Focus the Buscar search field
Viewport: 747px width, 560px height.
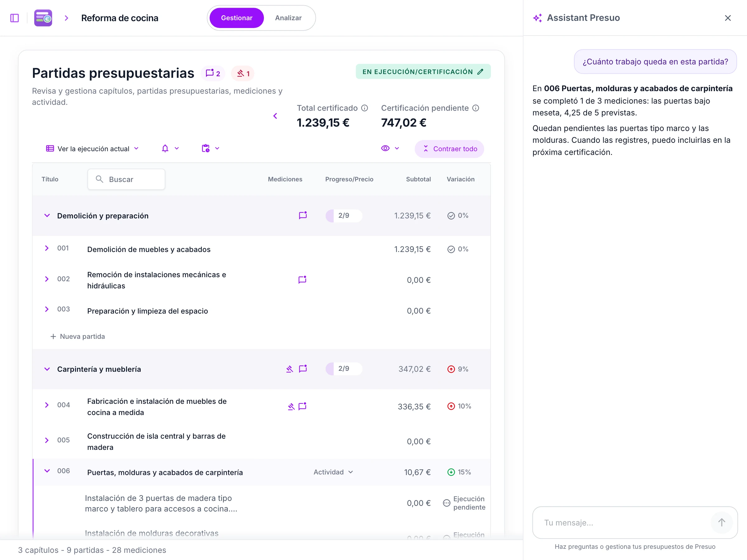coord(126,179)
